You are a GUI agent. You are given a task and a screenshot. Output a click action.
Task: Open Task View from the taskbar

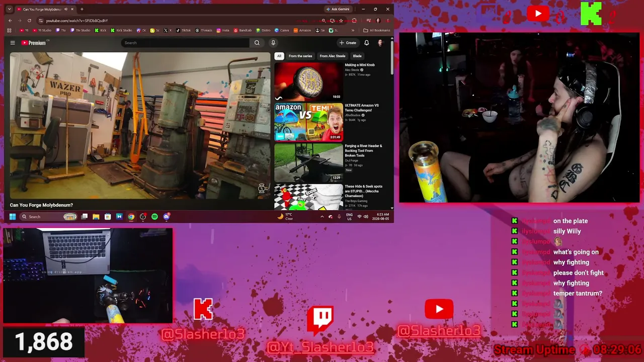click(85, 217)
